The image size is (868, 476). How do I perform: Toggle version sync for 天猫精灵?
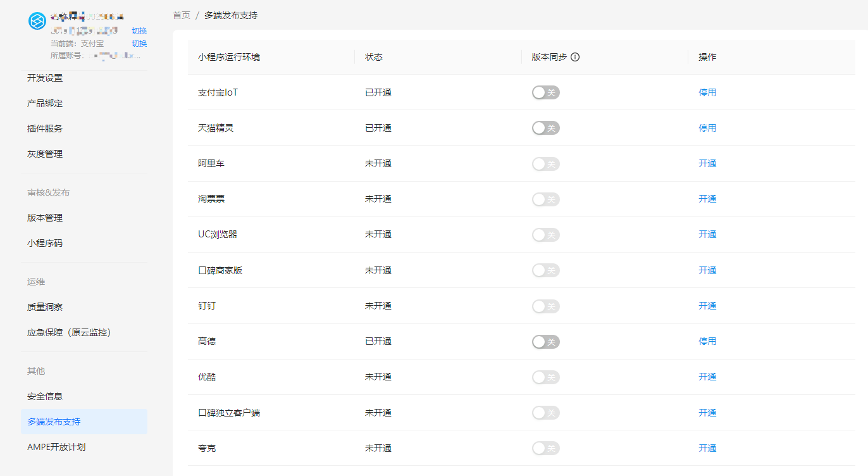(545, 128)
